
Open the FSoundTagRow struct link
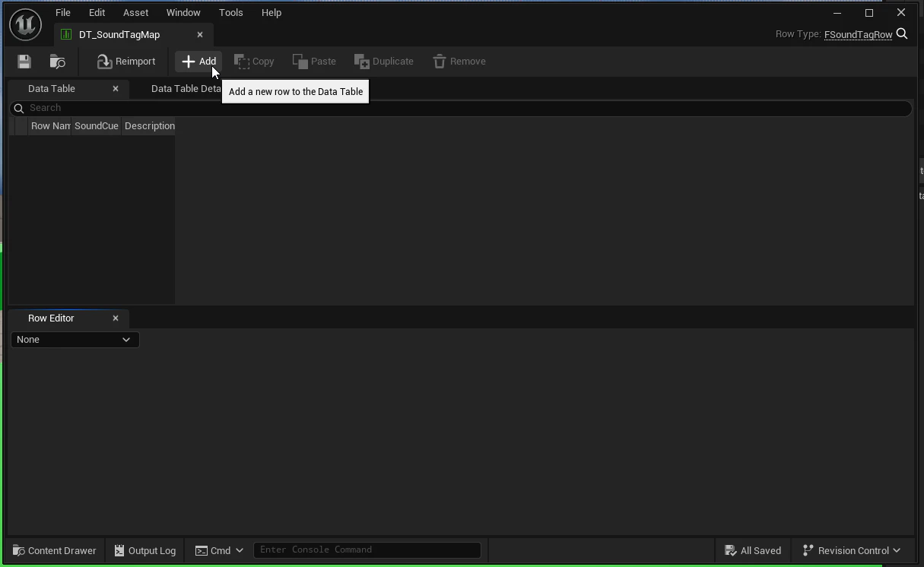(858, 34)
